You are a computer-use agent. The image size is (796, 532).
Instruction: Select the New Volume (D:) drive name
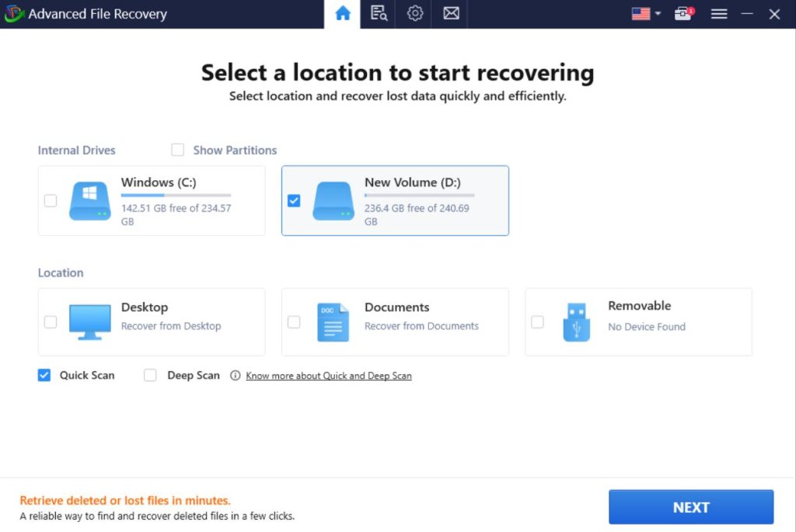413,182
